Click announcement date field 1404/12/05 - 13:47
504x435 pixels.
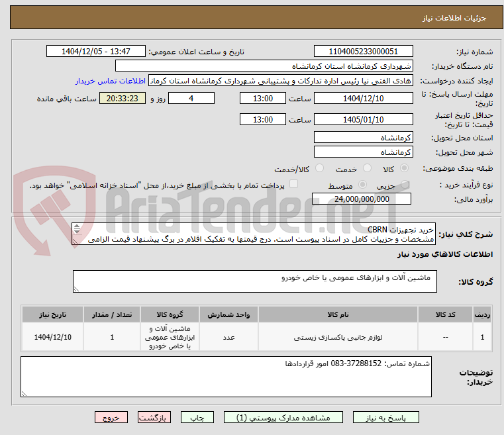coord(96,52)
